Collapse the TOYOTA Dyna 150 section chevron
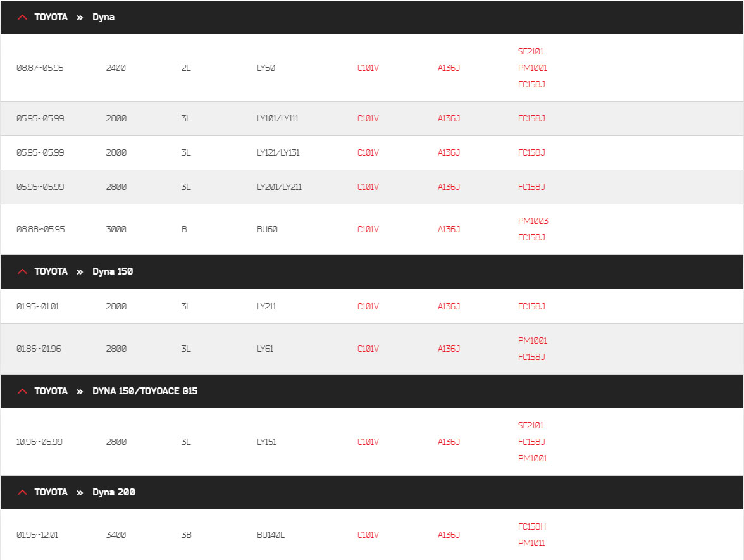This screenshot has width=744, height=560. (x=22, y=271)
